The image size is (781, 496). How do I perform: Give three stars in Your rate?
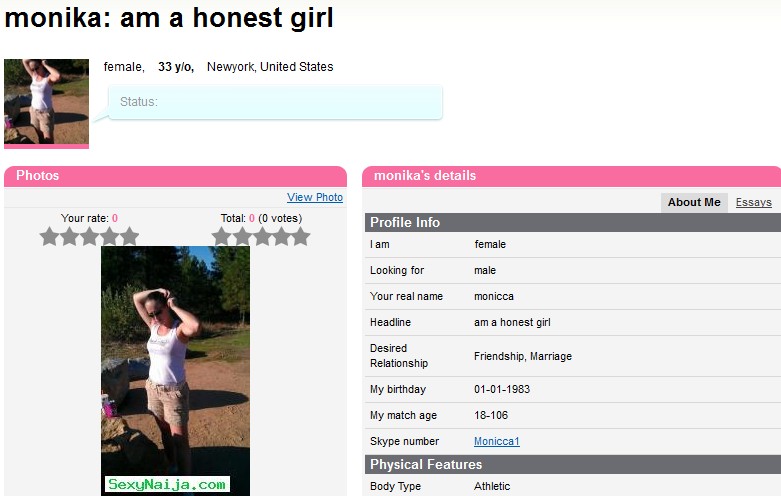[89, 237]
